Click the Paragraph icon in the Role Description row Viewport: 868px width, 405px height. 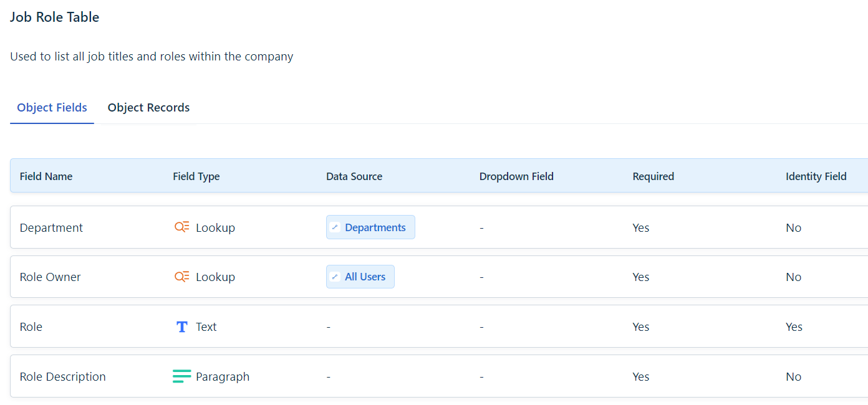point(182,376)
